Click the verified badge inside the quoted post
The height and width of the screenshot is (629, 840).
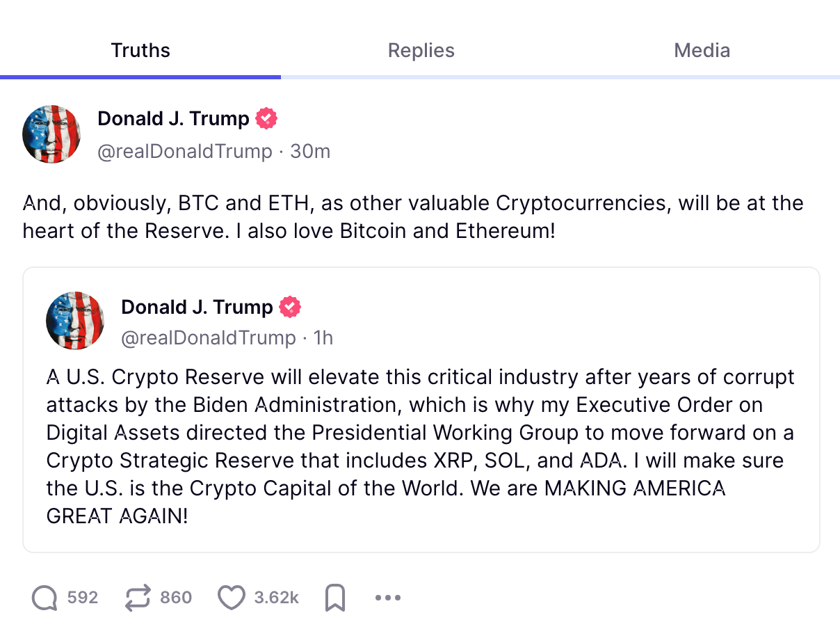(291, 306)
